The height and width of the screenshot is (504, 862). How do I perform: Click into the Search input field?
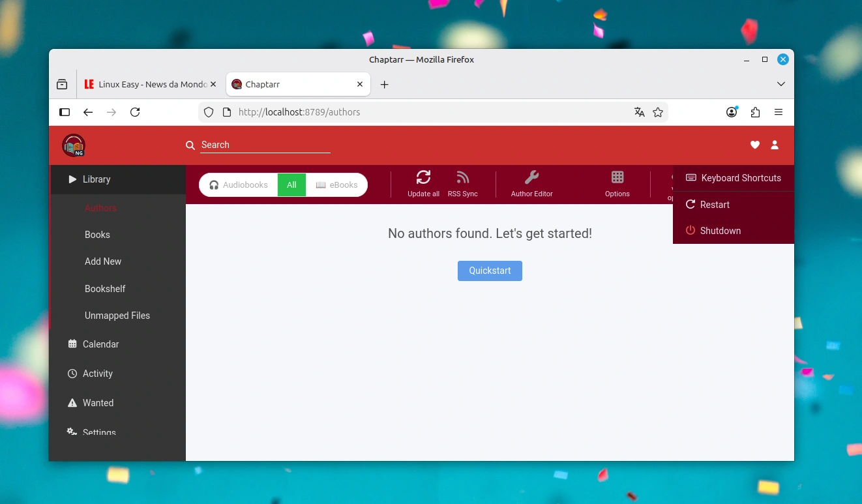coord(265,145)
